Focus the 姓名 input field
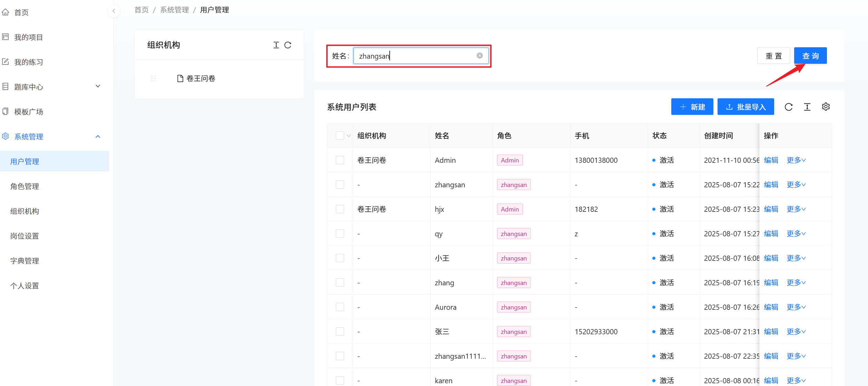The width and height of the screenshot is (868, 386). pos(421,56)
